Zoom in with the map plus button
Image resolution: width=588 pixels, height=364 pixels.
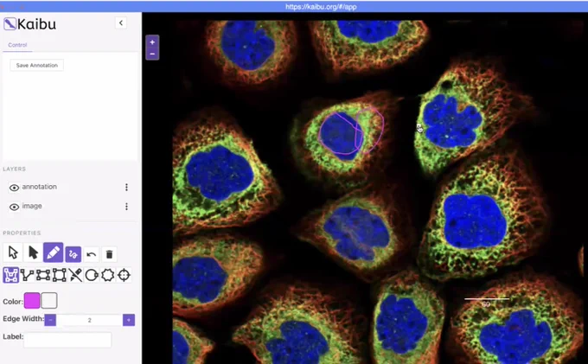point(152,42)
